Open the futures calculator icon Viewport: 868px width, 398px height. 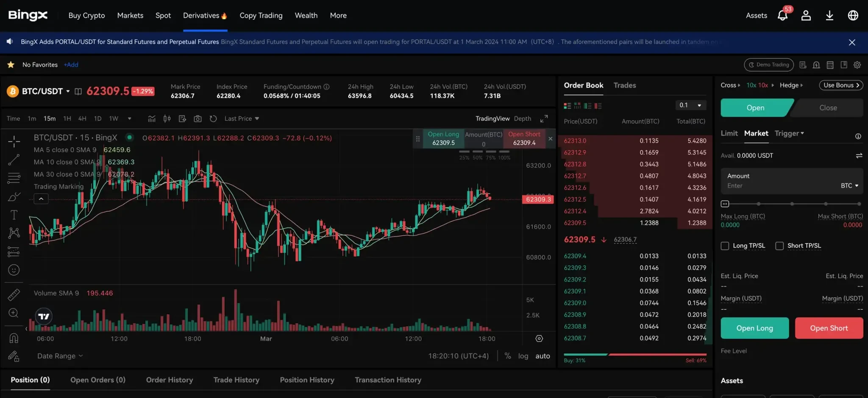tap(830, 65)
